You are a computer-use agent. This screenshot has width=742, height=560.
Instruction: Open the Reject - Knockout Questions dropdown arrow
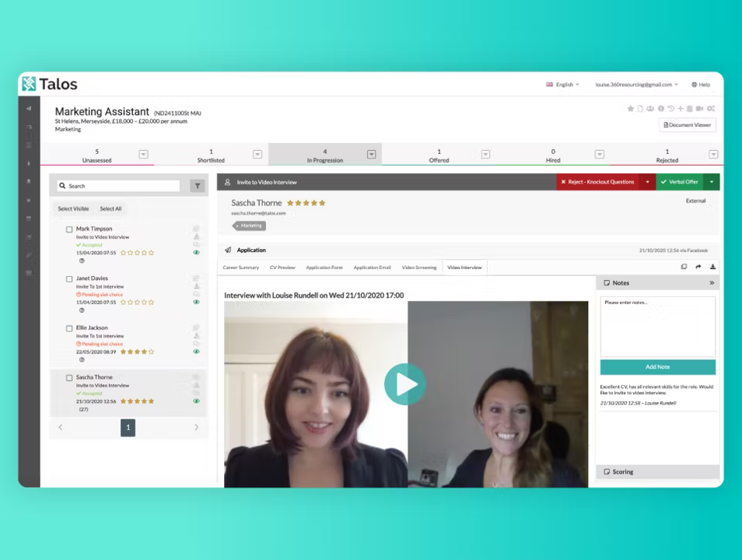[648, 181]
